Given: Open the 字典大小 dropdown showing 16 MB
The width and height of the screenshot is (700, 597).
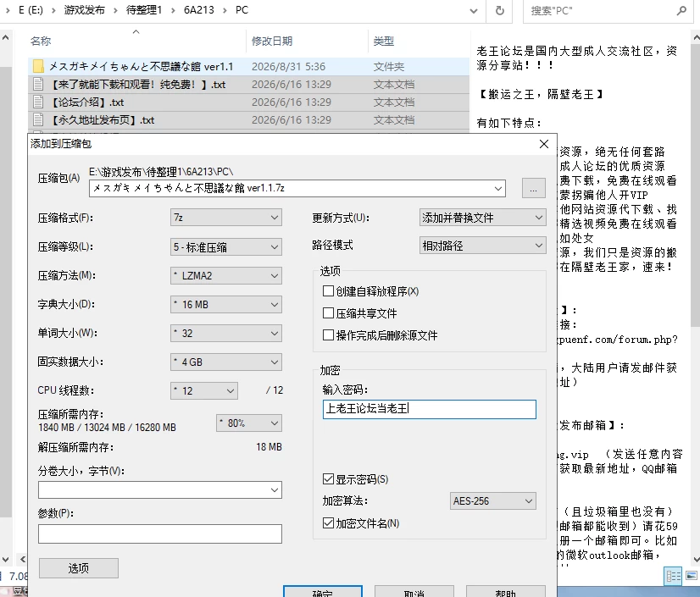Looking at the screenshot, I should click(226, 304).
